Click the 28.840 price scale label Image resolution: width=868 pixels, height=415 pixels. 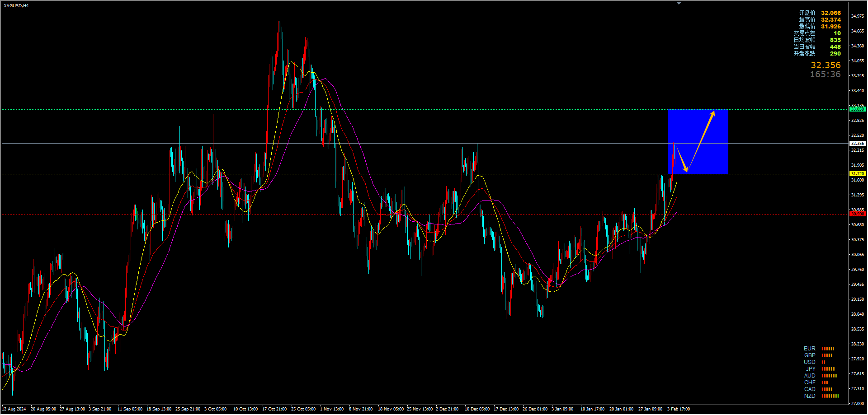point(857,314)
